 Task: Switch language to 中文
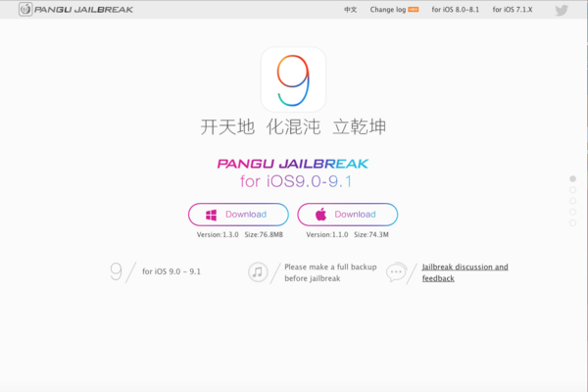[x=350, y=10]
